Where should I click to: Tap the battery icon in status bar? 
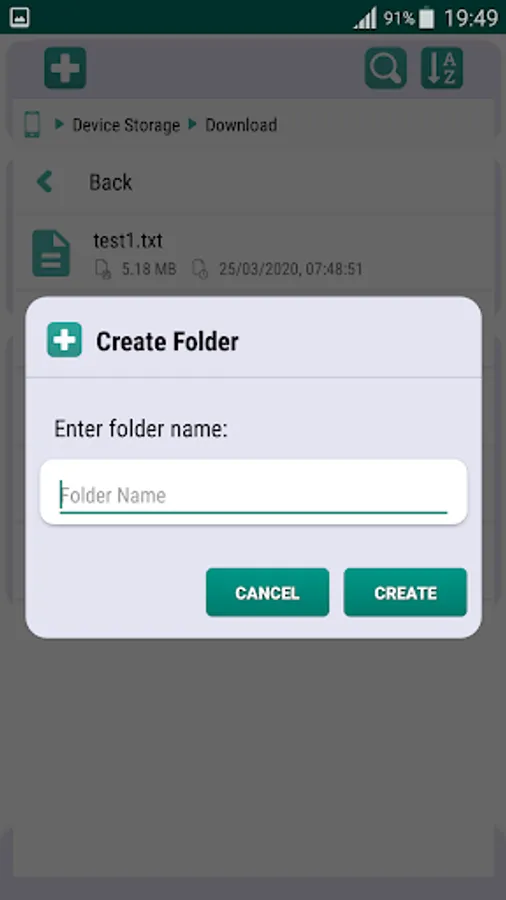(426, 18)
